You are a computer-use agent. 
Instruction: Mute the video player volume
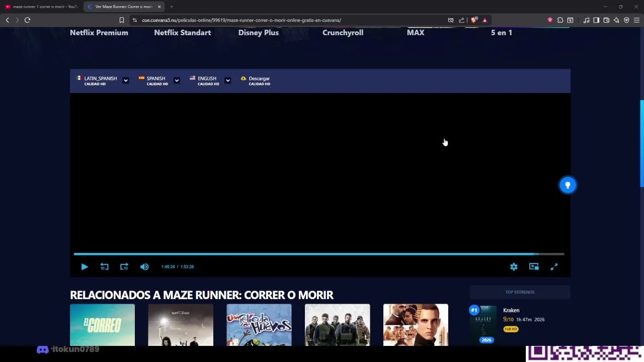click(144, 267)
